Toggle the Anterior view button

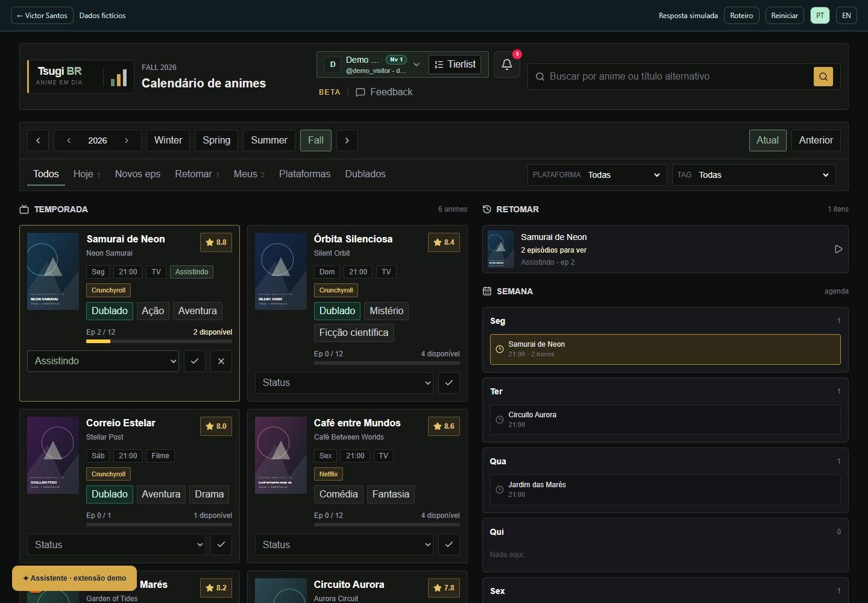tap(816, 140)
